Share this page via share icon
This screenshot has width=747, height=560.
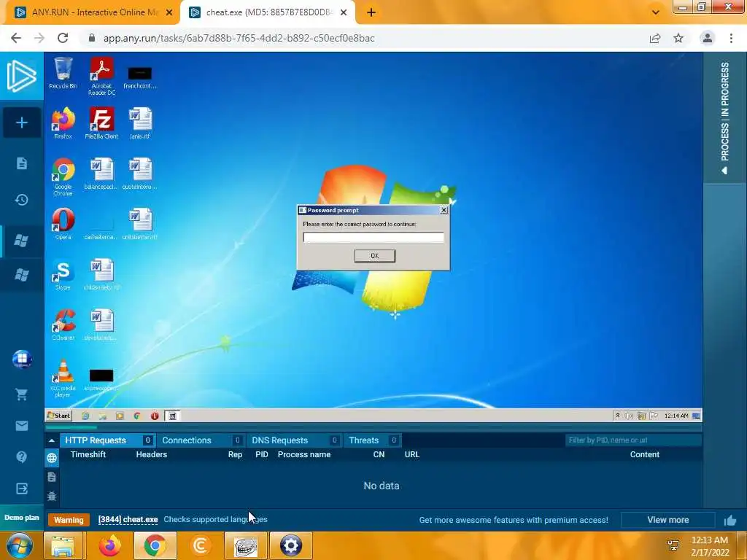(655, 38)
